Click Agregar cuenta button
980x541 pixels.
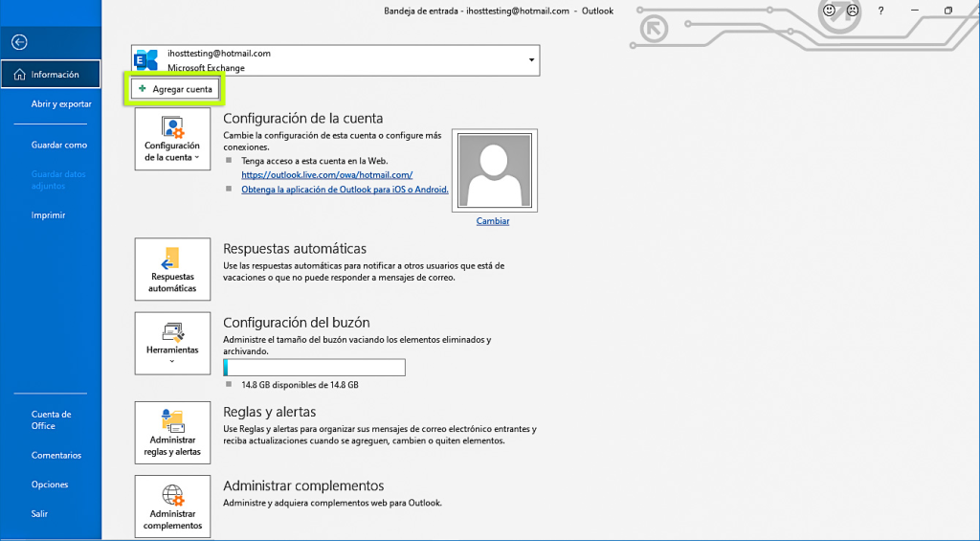click(x=175, y=89)
